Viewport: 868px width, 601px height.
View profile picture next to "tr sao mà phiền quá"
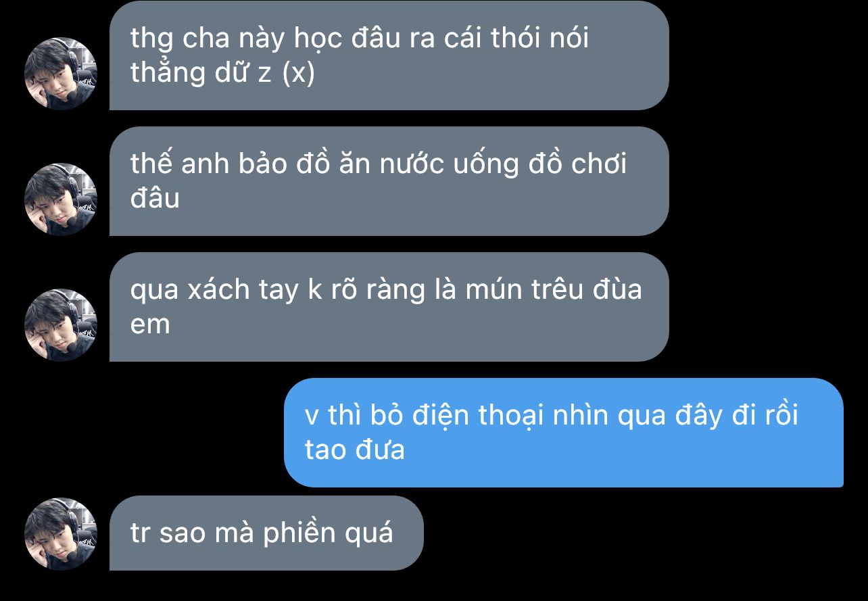(x=61, y=534)
